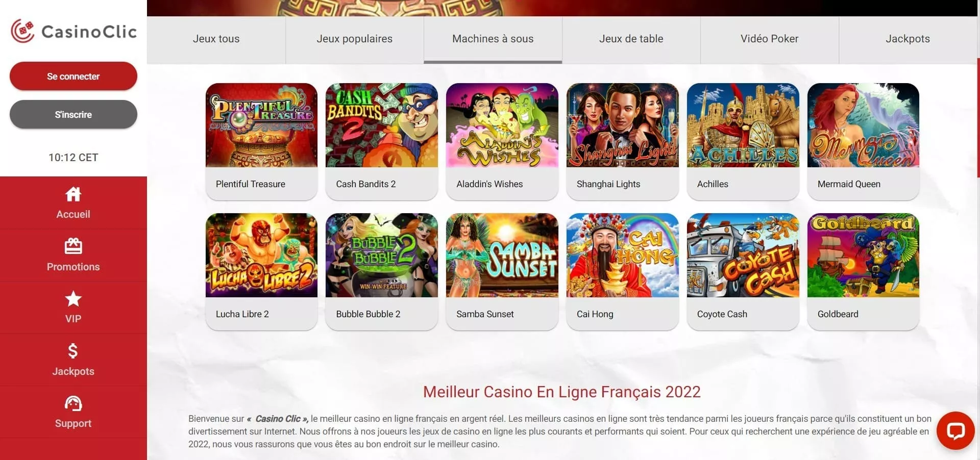Launch the Cash Bandits 2 game

(x=382, y=141)
